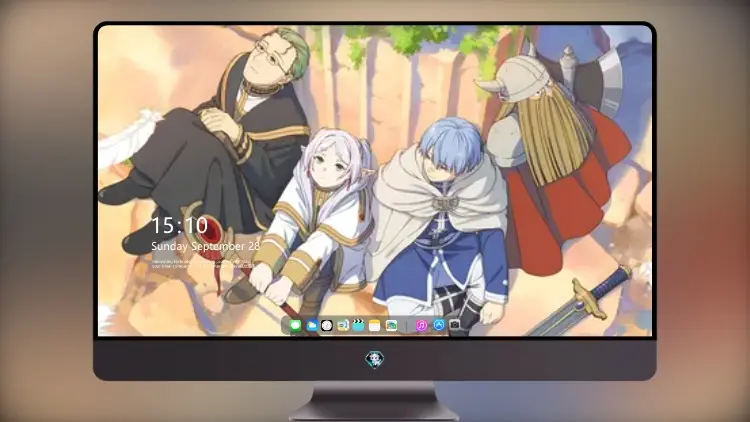Open the clapperboard video app in dock

358,326
